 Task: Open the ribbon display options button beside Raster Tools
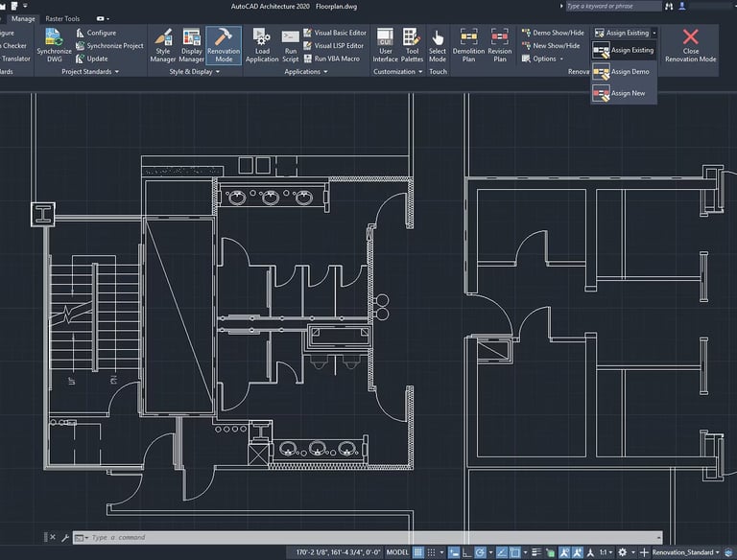pyautogui.click(x=103, y=19)
